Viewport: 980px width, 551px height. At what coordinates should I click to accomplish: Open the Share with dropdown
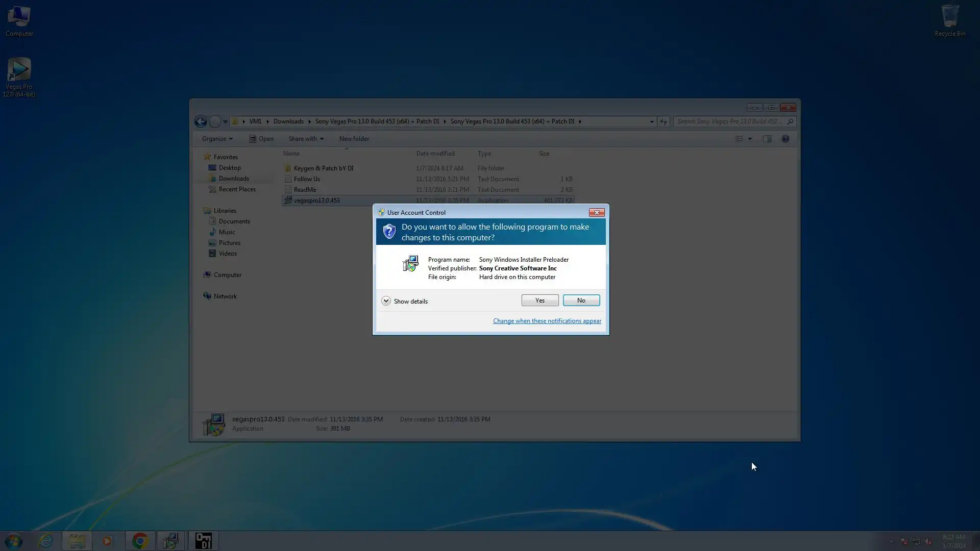[x=306, y=139]
